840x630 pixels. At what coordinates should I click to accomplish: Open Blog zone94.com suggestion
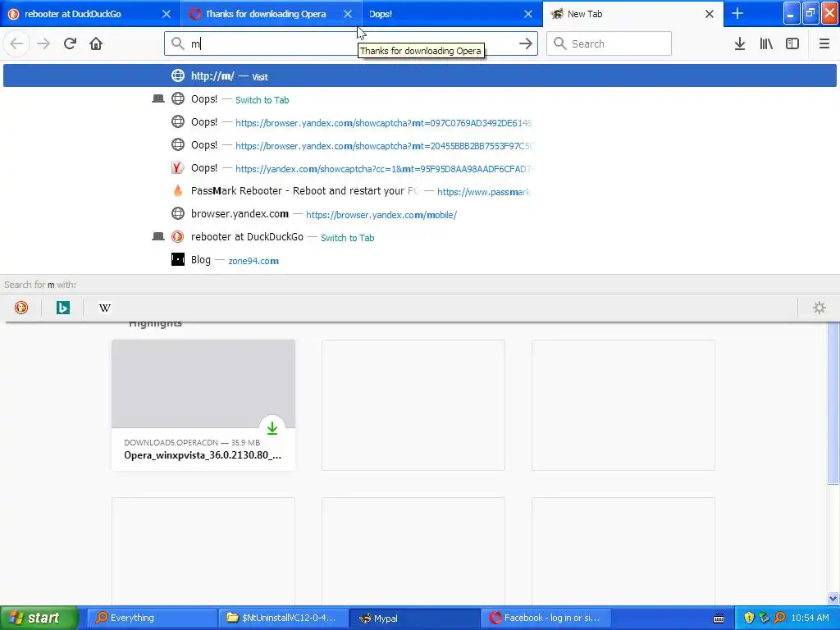pos(419,260)
